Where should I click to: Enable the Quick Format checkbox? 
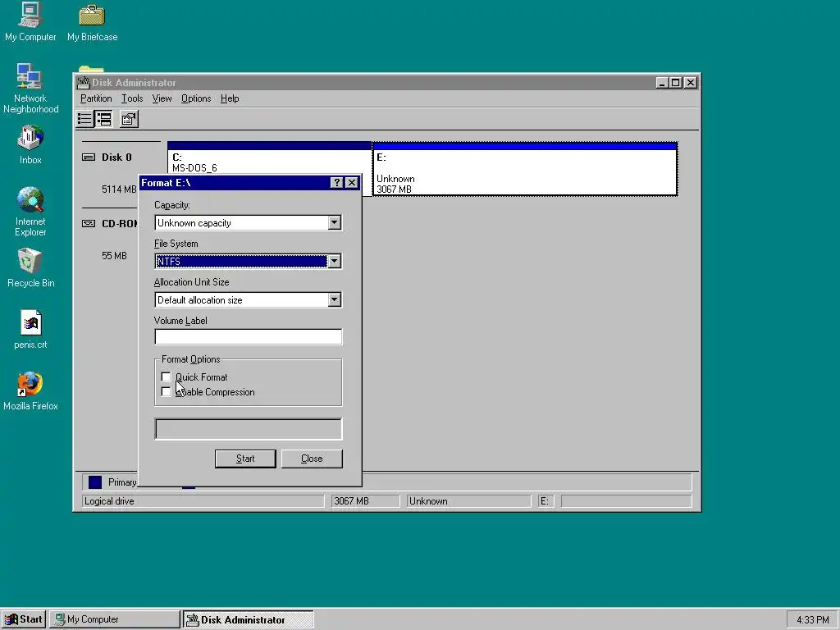tap(166, 377)
